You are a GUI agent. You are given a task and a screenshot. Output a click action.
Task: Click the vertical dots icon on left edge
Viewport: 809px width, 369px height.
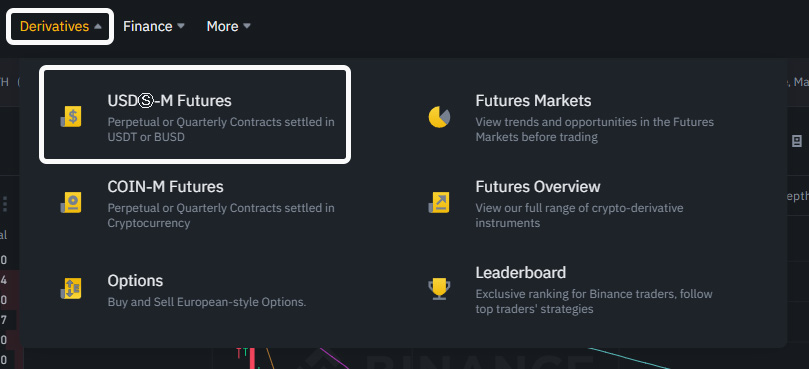(x=5, y=203)
